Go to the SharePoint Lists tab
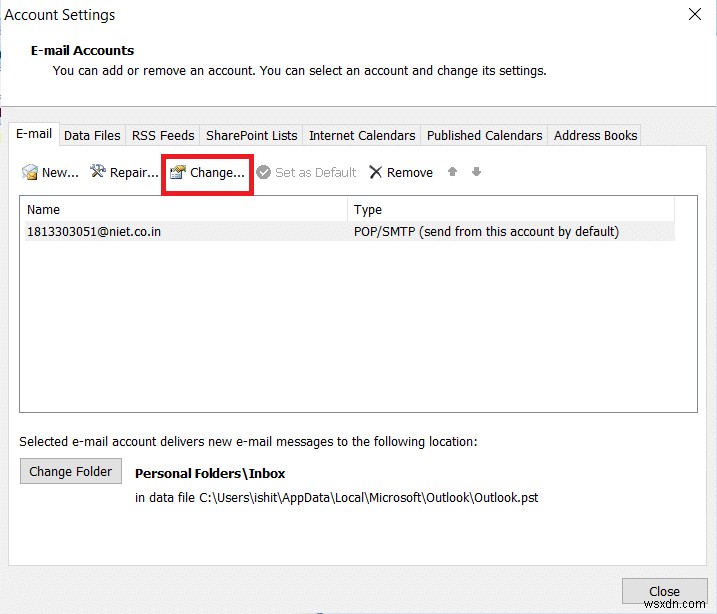This screenshot has height=614, width=717. point(251,136)
